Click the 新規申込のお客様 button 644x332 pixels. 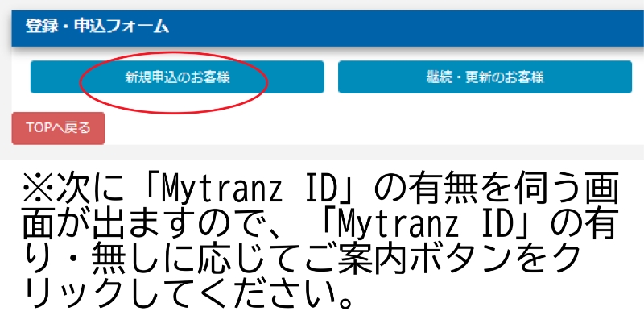(177, 77)
